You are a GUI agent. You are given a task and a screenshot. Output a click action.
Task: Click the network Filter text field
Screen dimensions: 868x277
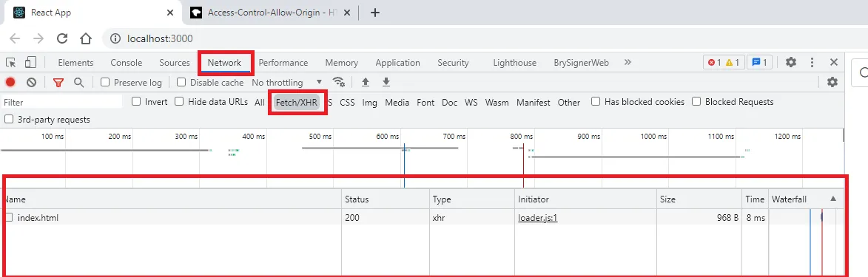(x=61, y=102)
